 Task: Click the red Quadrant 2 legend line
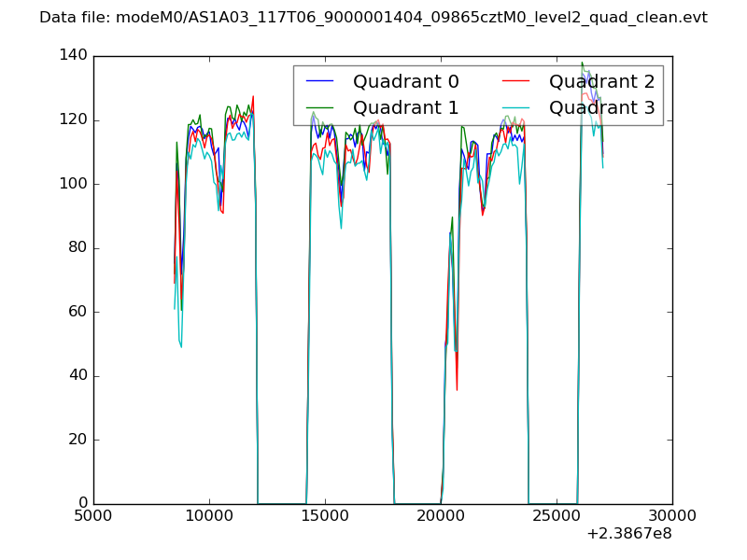tap(515, 82)
